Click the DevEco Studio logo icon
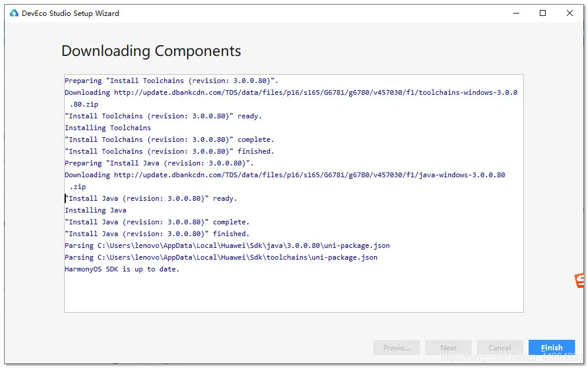The width and height of the screenshot is (588, 368). click(x=14, y=13)
